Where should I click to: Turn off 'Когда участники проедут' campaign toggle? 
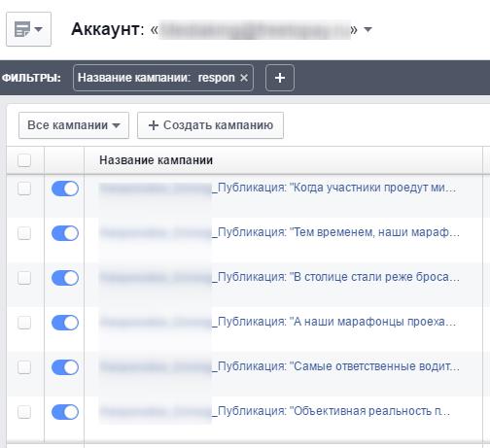coord(65,189)
